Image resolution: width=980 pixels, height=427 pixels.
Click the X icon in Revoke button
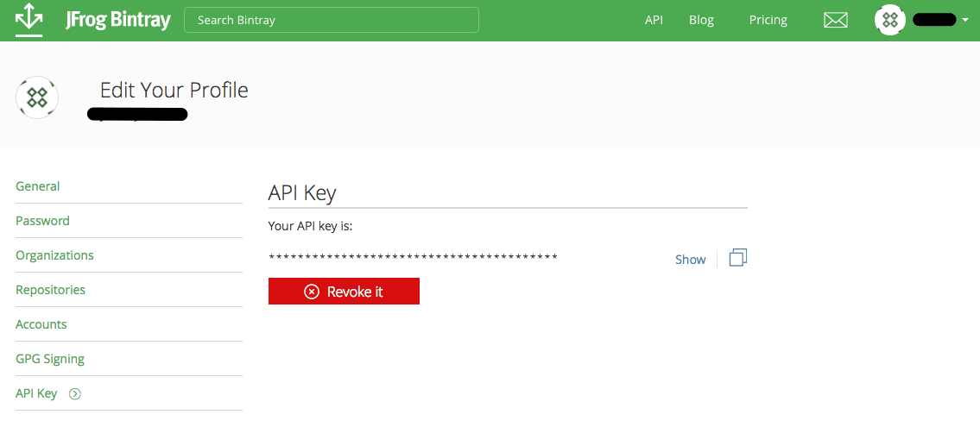pyautogui.click(x=312, y=292)
